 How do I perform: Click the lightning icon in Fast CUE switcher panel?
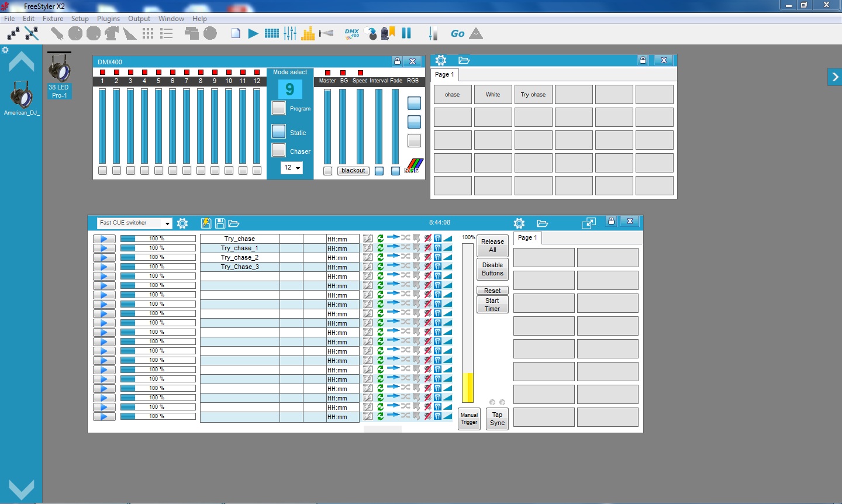pos(206,223)
